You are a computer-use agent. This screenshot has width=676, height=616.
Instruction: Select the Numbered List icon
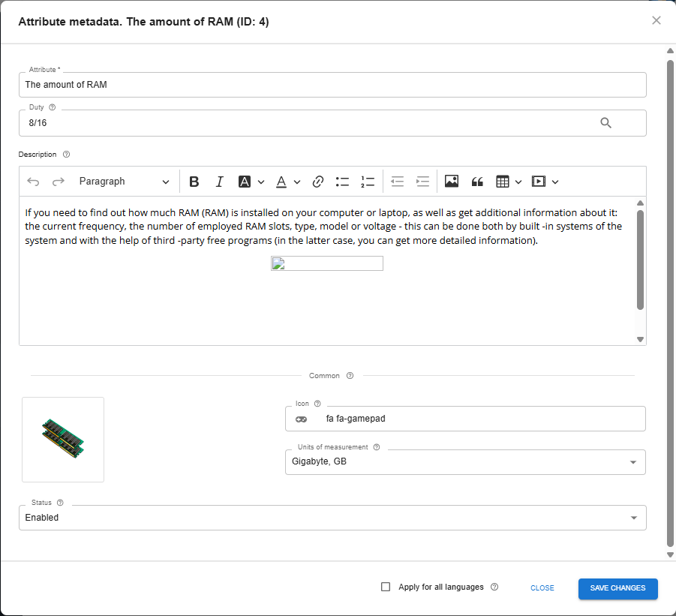tap(367, 181)
